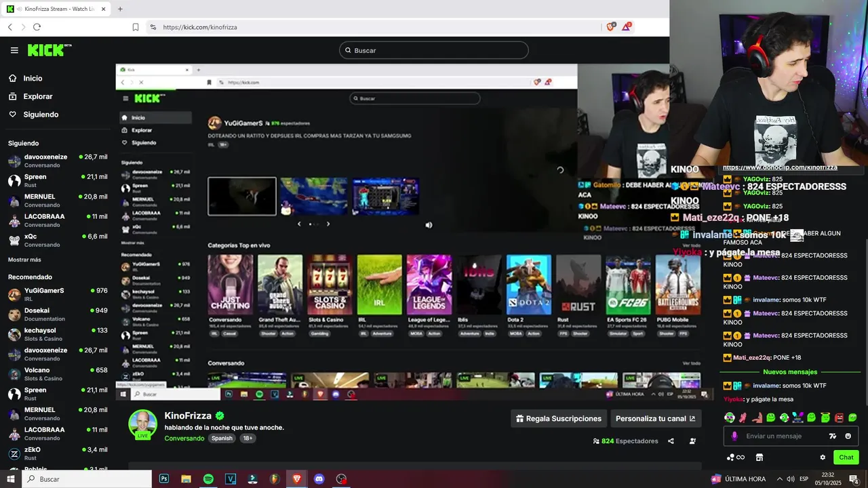Viewport: 868px width, 488px height.
Task: Open Volcano in Recomendado list
Action: (x=58, y=373)
